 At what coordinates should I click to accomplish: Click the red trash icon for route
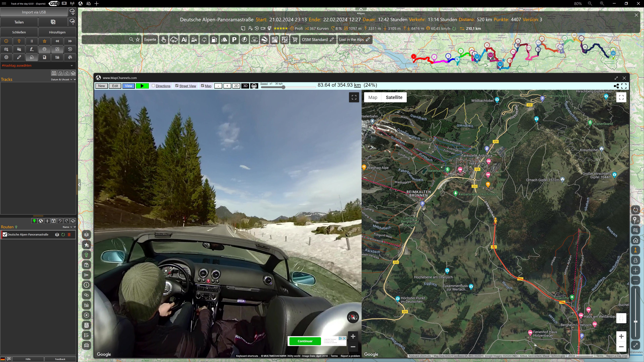tap(69, 235)
